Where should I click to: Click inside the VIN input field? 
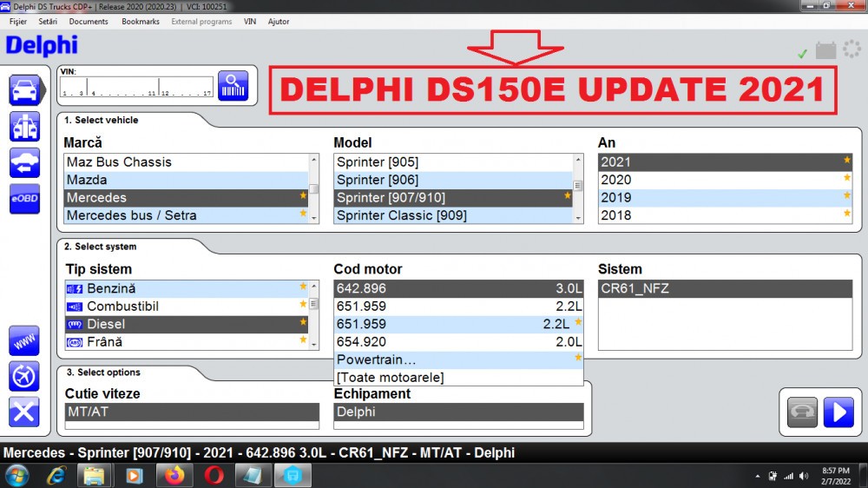136,87
